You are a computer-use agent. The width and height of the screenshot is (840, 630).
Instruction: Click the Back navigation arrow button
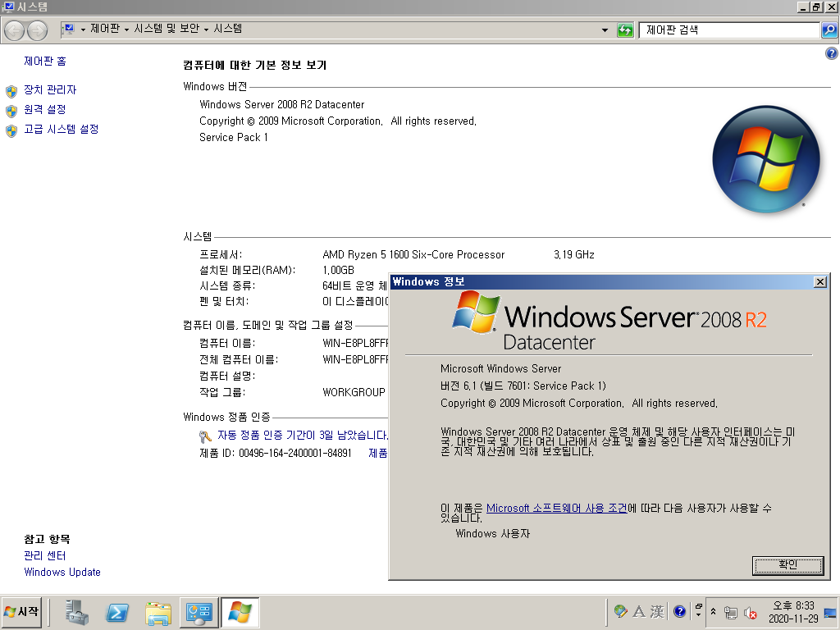[x=15, y=30]
